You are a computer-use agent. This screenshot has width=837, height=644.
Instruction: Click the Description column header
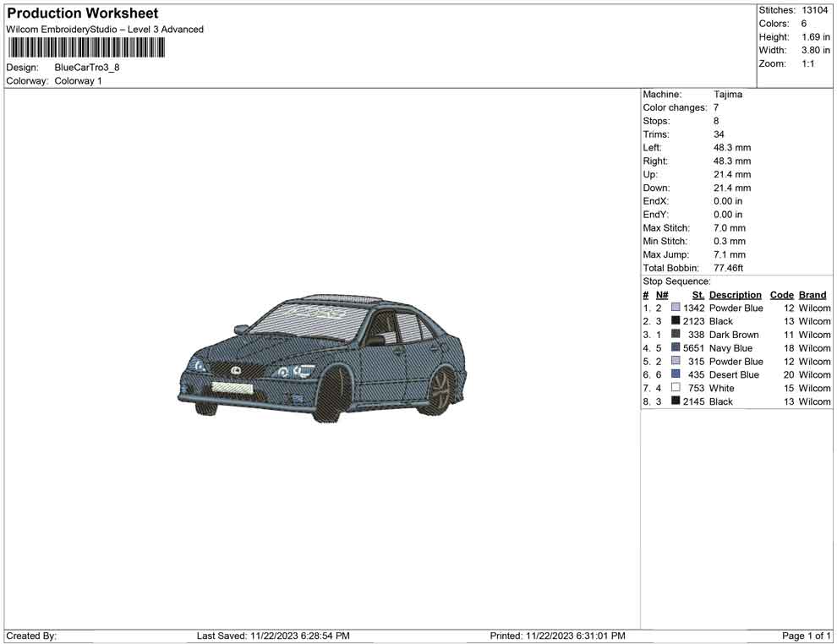pos(735,295)
